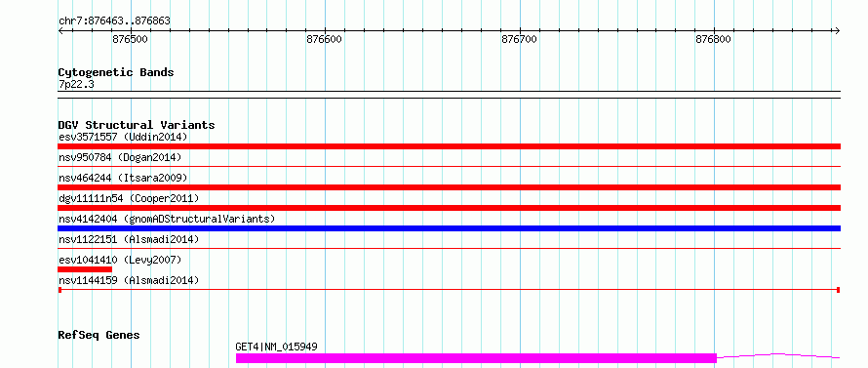The image size is (868, 368).
Task: Open variant nsv1144159 (Alsmadi2014) label
Action: 129,280
